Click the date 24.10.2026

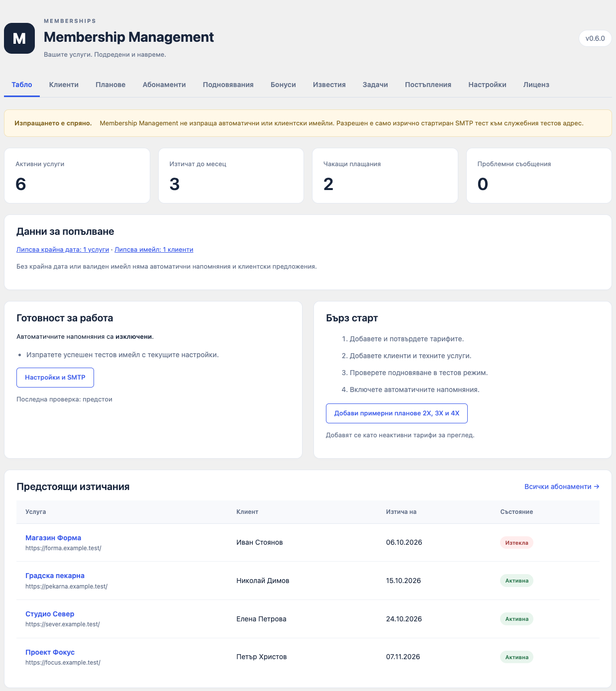coord(404,619)
